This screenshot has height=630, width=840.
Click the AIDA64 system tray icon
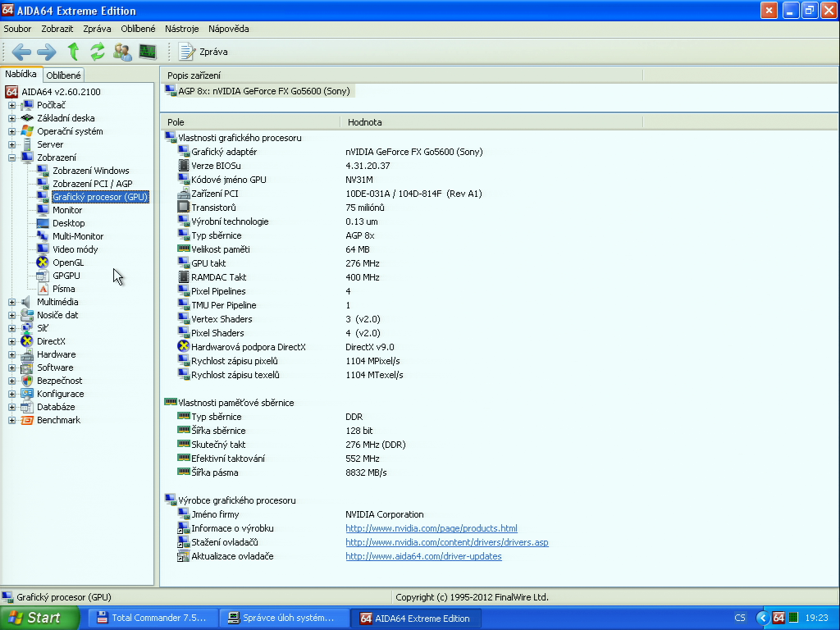[778, 618]
